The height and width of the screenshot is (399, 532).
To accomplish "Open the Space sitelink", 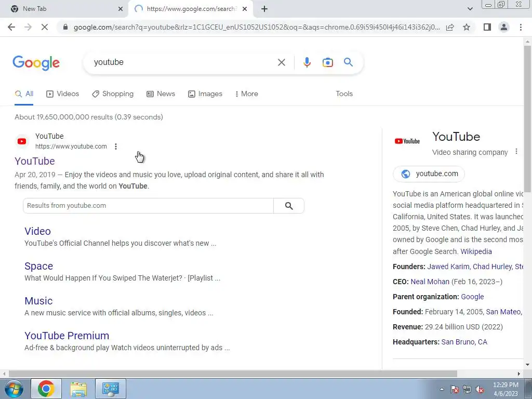I will (x=38, y=267).
